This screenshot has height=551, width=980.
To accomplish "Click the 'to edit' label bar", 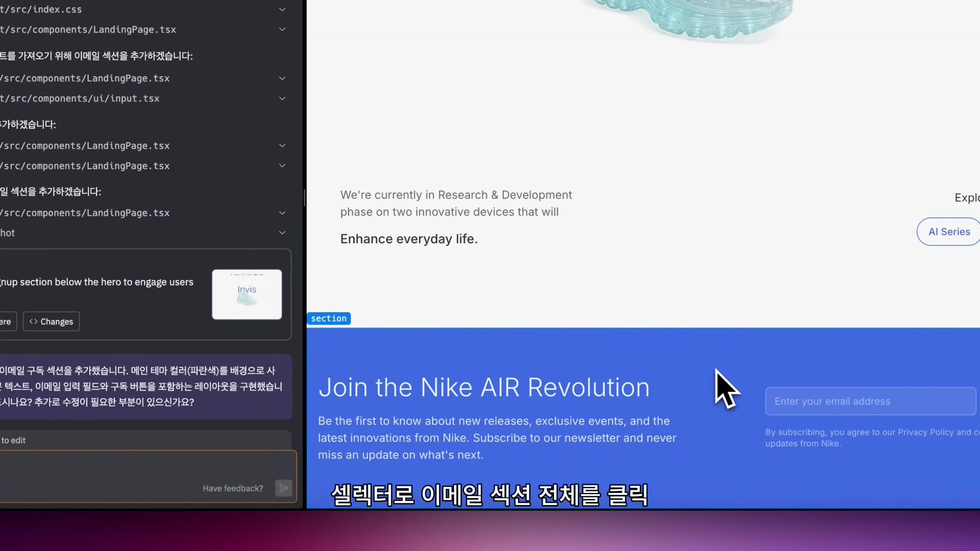I will [x=145, y=440].
